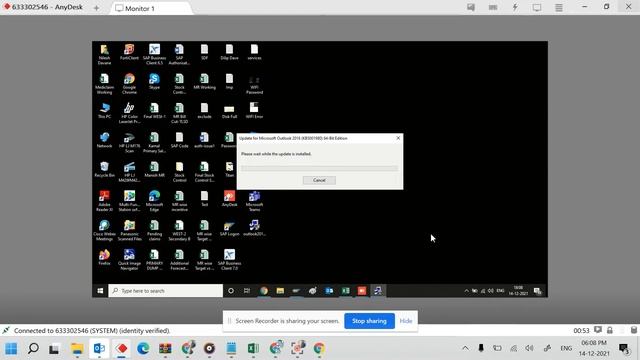Open Skype desktop shortcut
Viewport: 640px width, 360px height.
(x=154, y=81)
